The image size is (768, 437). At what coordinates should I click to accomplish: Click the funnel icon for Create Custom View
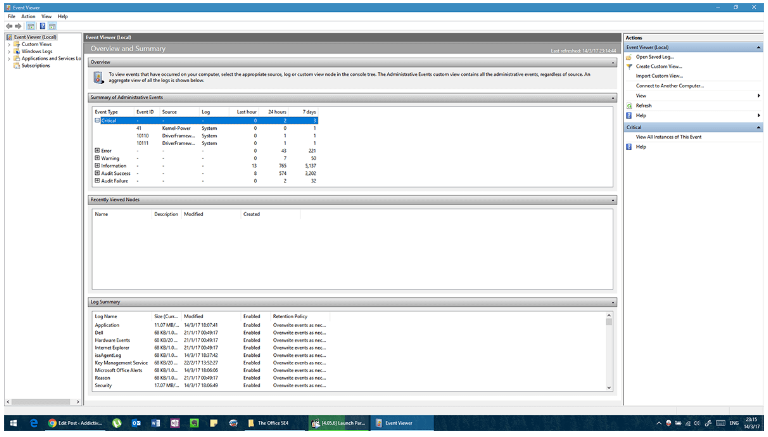(x=629, y=67)
